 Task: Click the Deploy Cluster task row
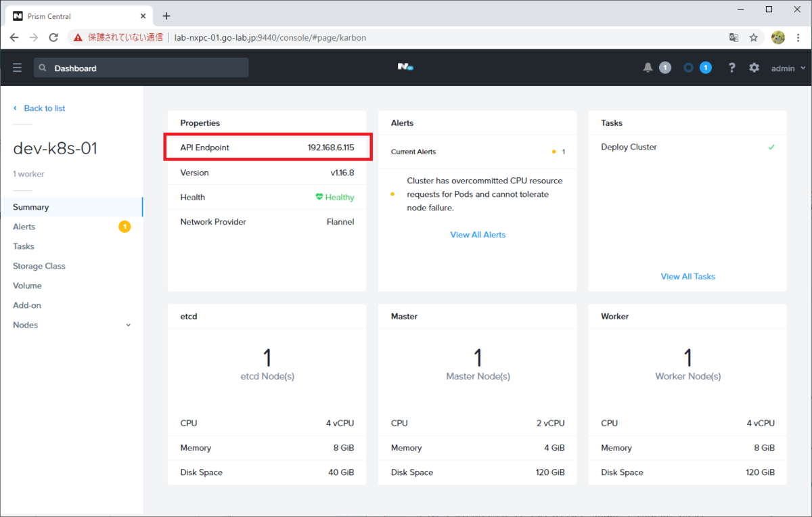(687, 147)
